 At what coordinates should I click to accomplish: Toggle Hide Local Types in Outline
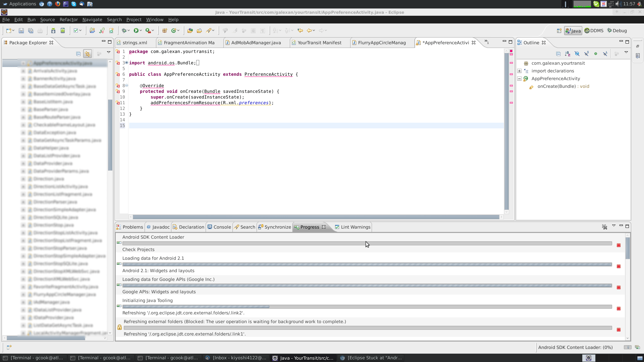pos(605,54)
